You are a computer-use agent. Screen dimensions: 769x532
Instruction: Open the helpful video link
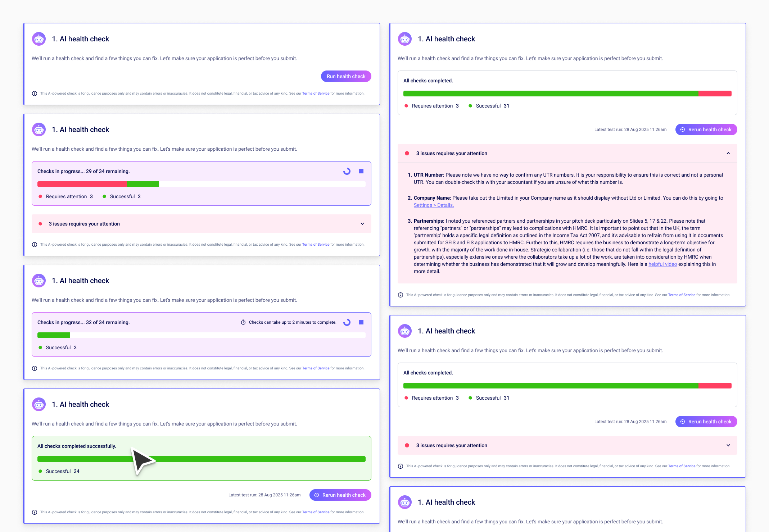coord(662,264)
